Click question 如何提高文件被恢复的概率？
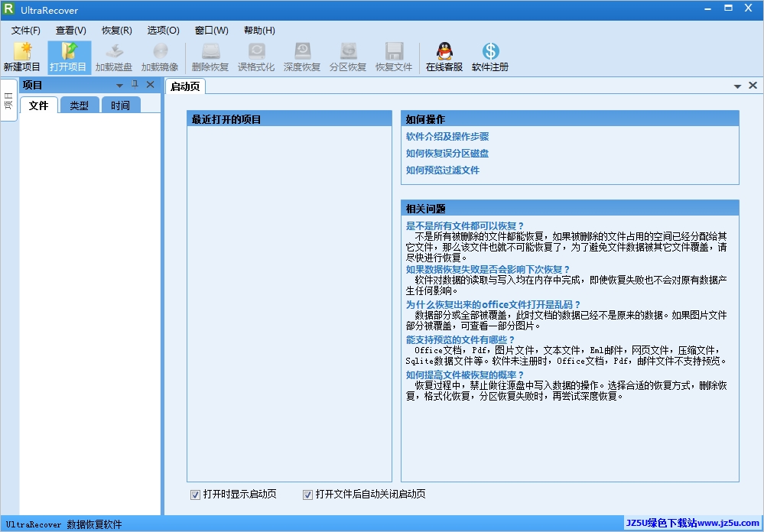This screenshot has height=532, width=764. (465, 375)
